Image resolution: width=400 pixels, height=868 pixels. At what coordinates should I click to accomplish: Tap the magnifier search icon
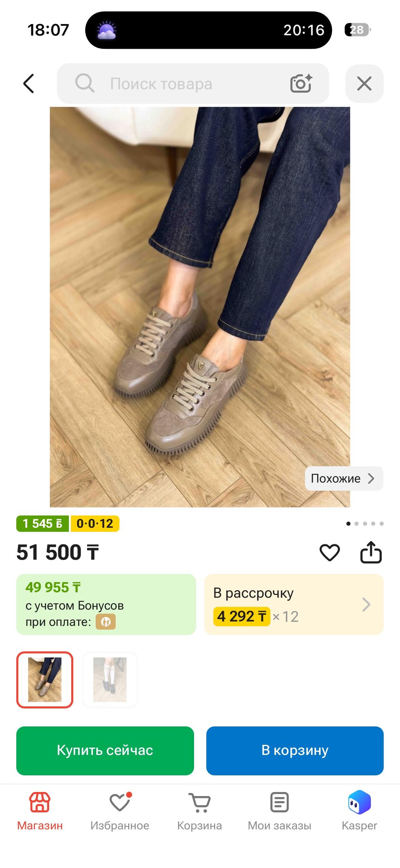(x=85, y=83)
